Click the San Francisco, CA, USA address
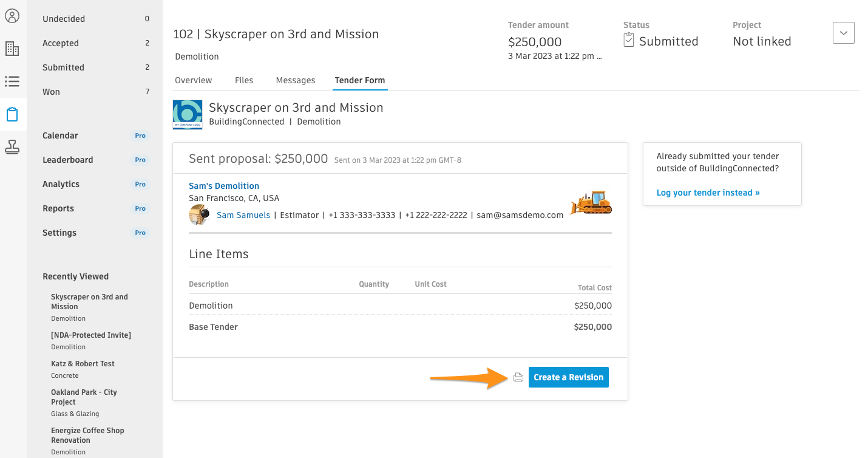Screen dimensions: 868x458 [234, 198]
